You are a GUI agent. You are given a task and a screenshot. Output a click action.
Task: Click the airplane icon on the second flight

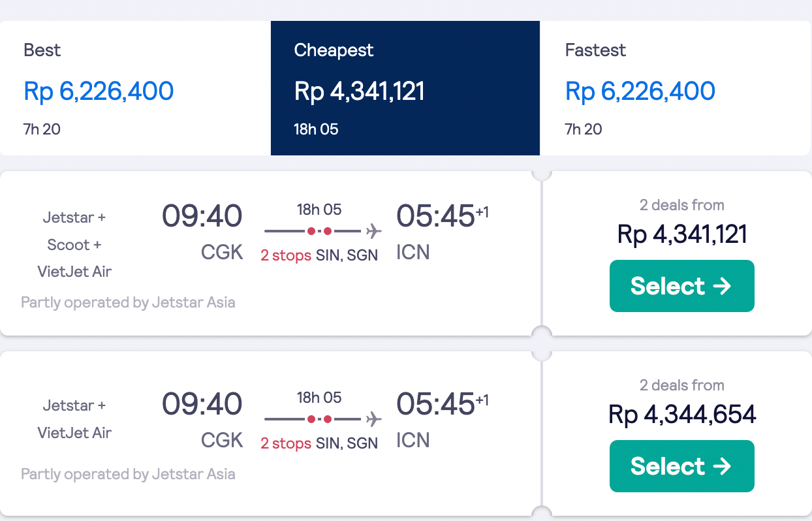click(373, 419)
